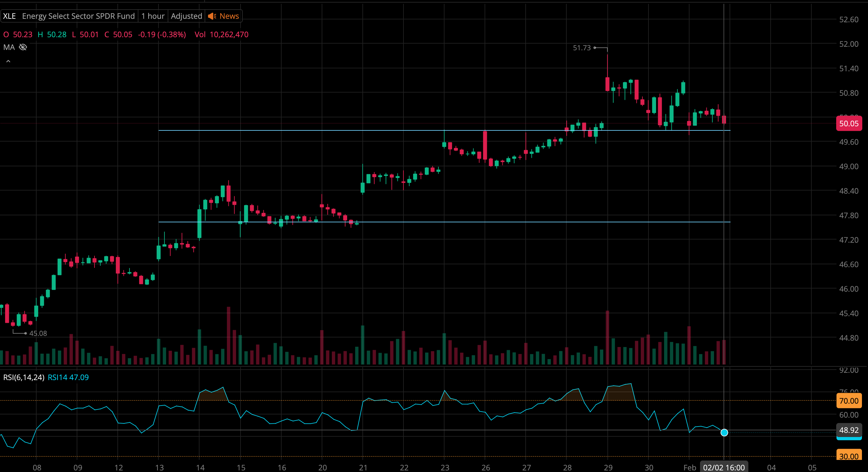
Task: Click the 02/02 16:00 time axis label
Action: [724, 468]
